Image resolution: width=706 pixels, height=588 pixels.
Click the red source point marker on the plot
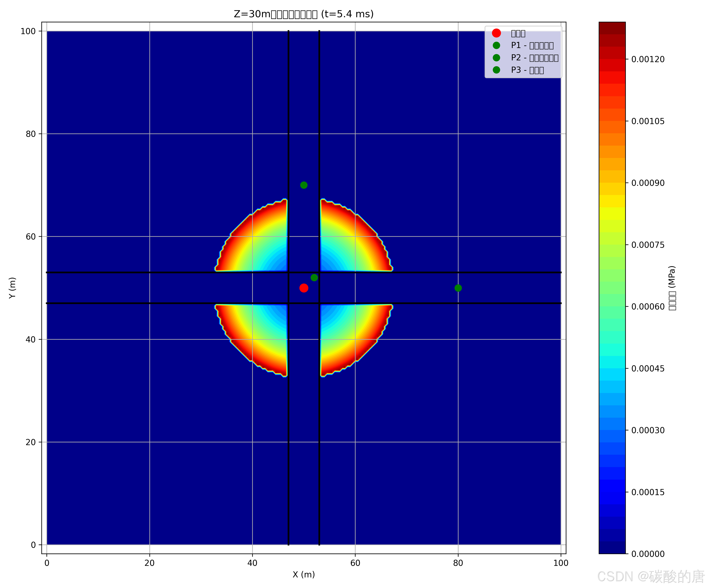304,288
